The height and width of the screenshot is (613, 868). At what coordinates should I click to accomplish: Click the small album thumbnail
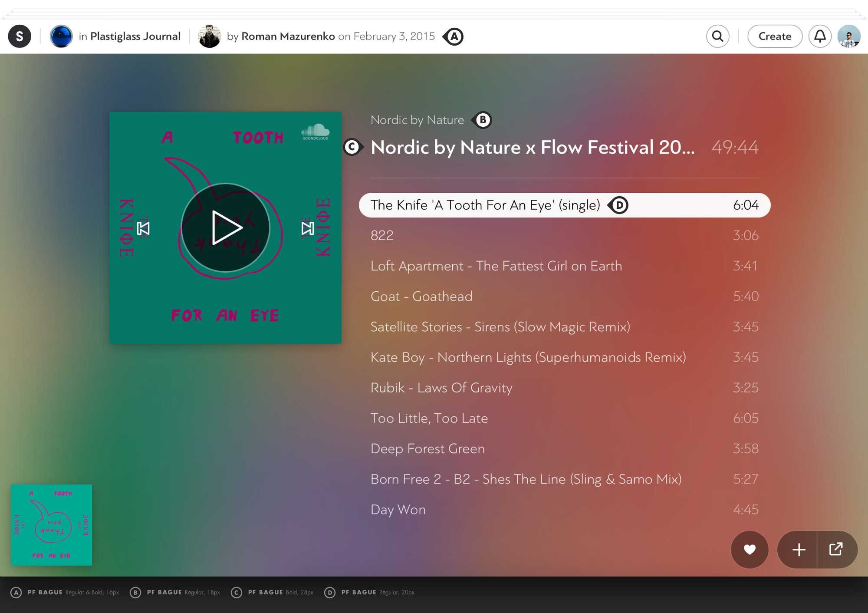51,525
